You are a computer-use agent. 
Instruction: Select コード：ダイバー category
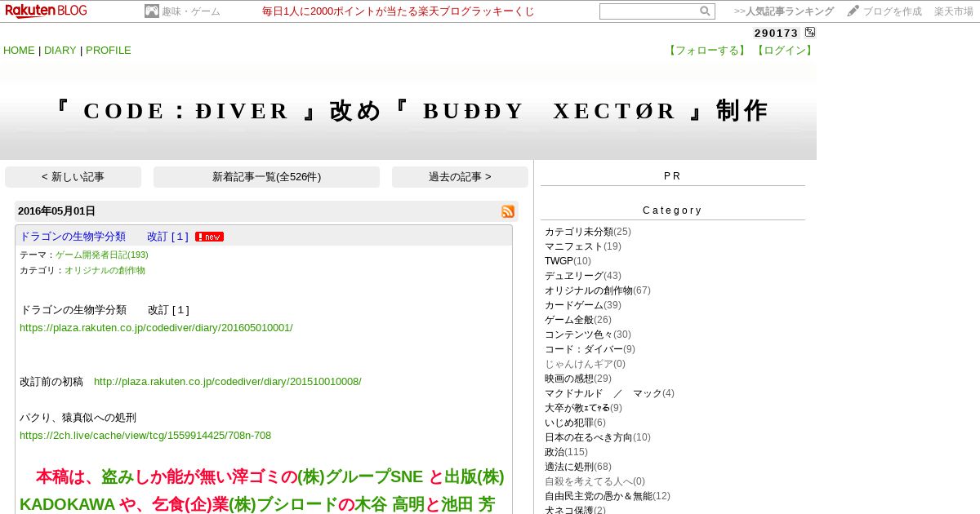pos(584,349)
